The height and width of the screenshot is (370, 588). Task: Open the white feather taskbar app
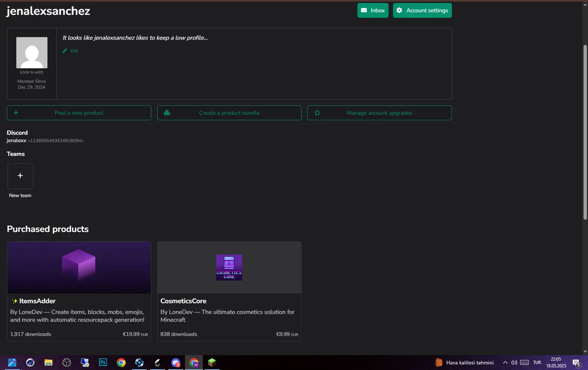158,363
